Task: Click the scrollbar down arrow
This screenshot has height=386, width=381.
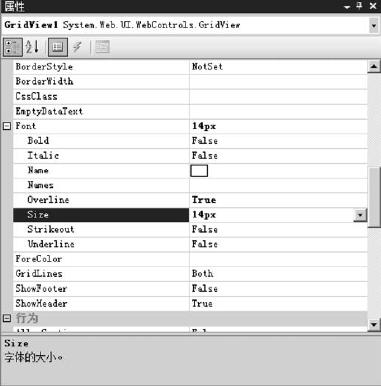Action: (x=374, y=324)
